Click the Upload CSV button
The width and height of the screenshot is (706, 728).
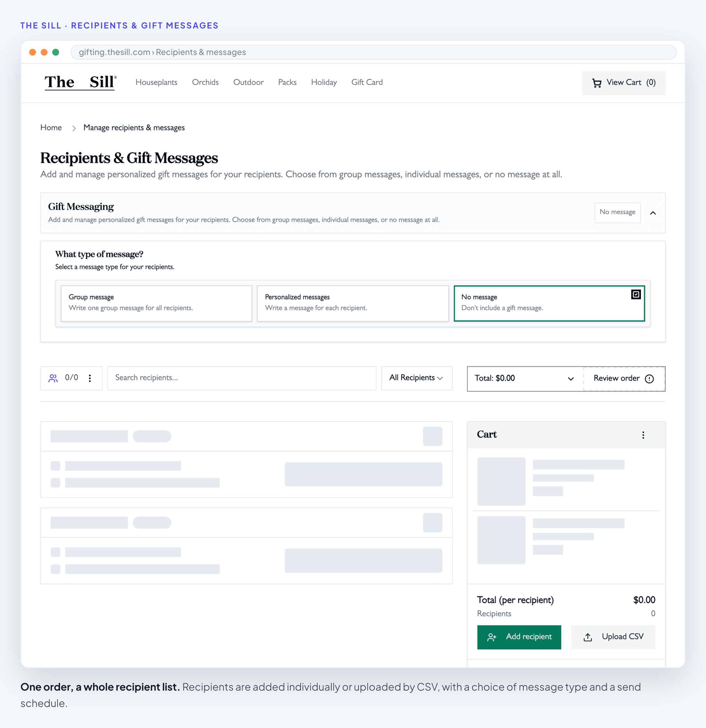pyautogui.click(x=613, y=637)
